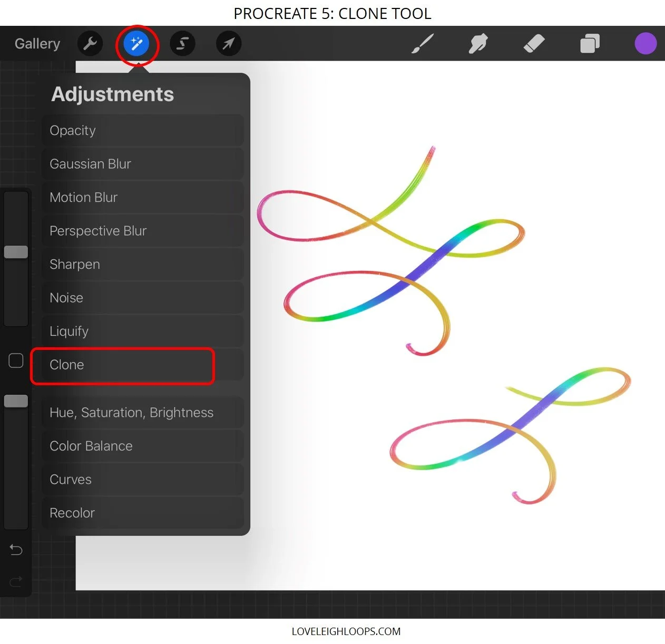665x644 pixels.
Task: Tap the redo arrow in sidebar
Action: tap(16, 581)
